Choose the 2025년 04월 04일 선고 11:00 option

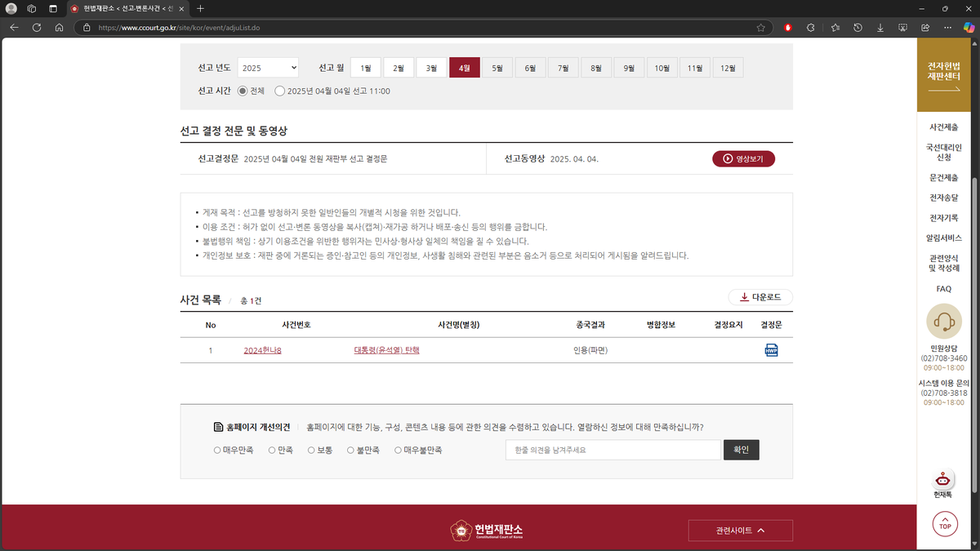point(279,91)
